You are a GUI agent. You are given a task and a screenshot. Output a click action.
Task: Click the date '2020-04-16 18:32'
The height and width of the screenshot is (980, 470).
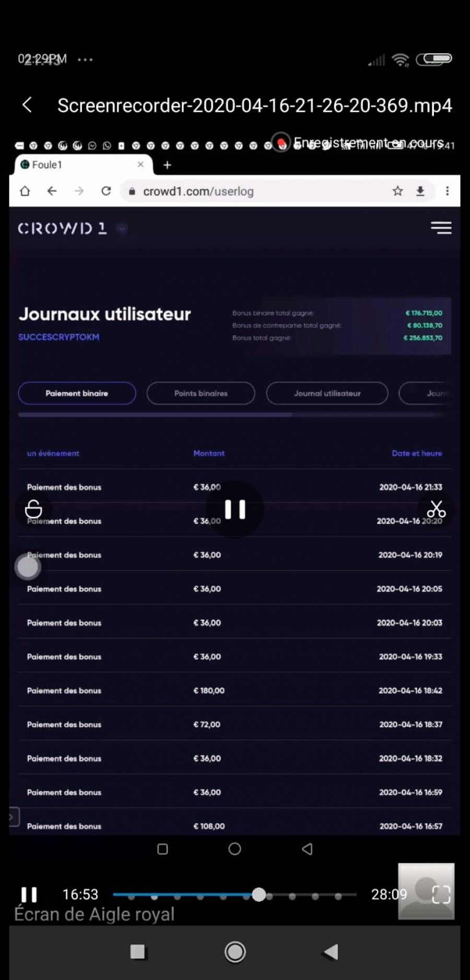click(411, 758)
